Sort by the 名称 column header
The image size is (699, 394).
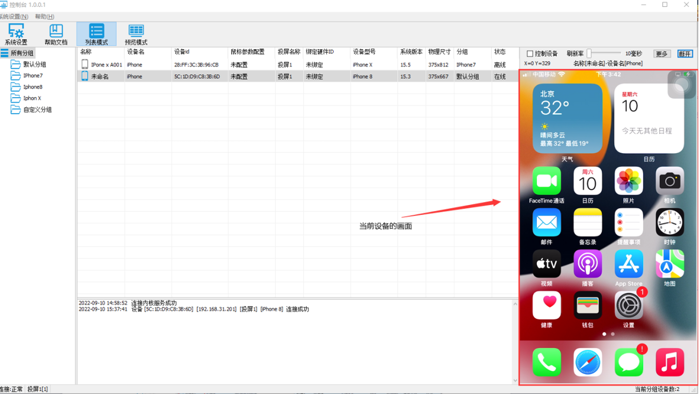86,52
